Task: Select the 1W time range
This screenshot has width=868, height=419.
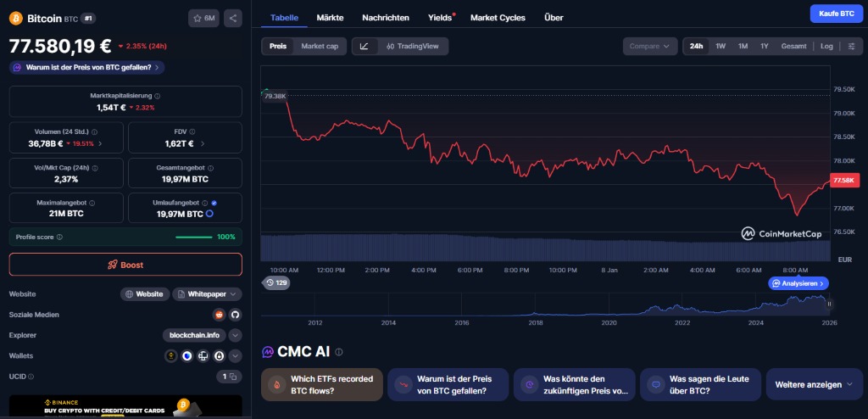Action: pos(721,47)
